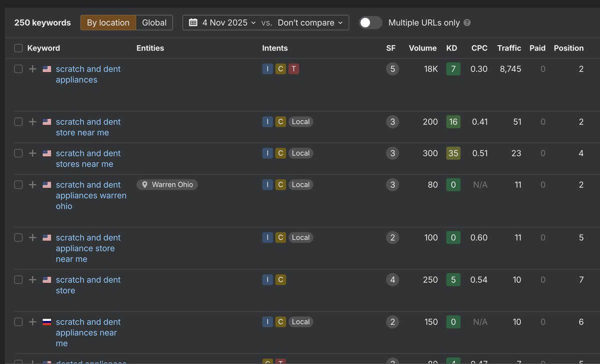The height and width of the screenshot is (364, 600).
Task: Click the yellow KD 35 score badge
Action: coord(453,153)
